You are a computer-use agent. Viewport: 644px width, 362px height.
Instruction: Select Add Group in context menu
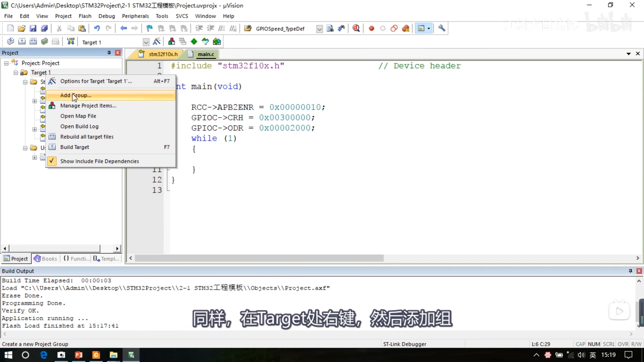pyautogui.click(x=75, y=95)
